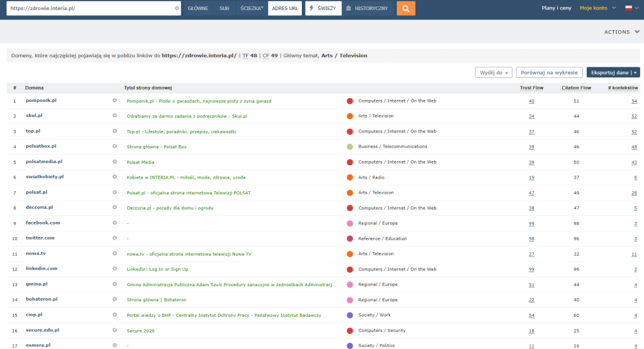Open gear menu for polsat.pl row
The height and width of the screenshot is (349, 644).
(114, 192)
